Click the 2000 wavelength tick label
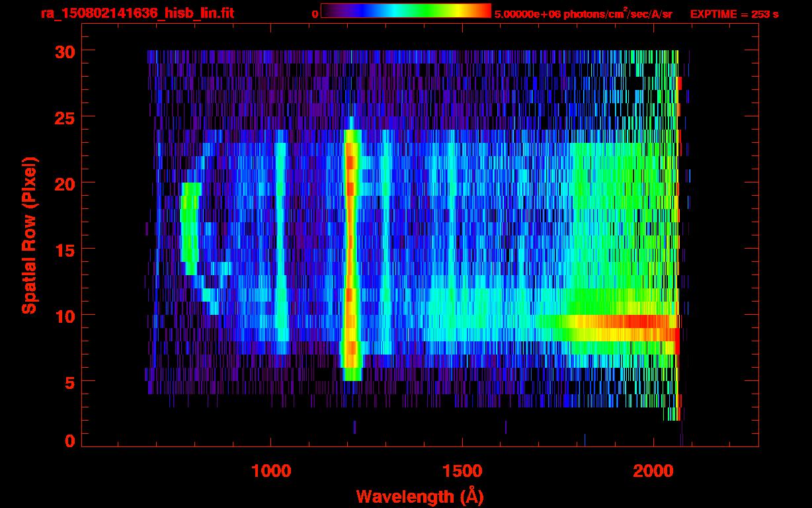The image size is (812, 508). click(654, 470)
